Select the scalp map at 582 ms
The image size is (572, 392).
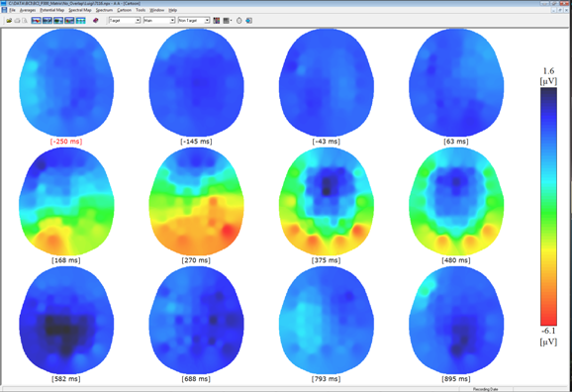[x=66, y=320]
